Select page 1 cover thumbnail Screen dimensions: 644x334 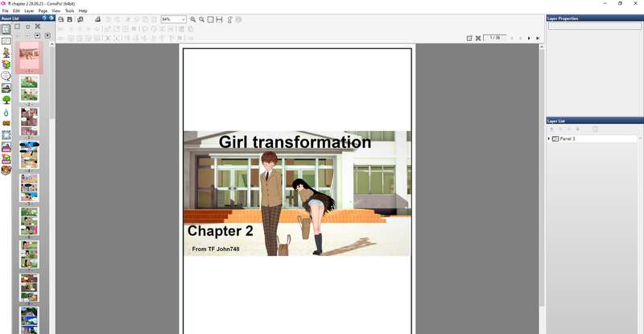pos(29,56)
